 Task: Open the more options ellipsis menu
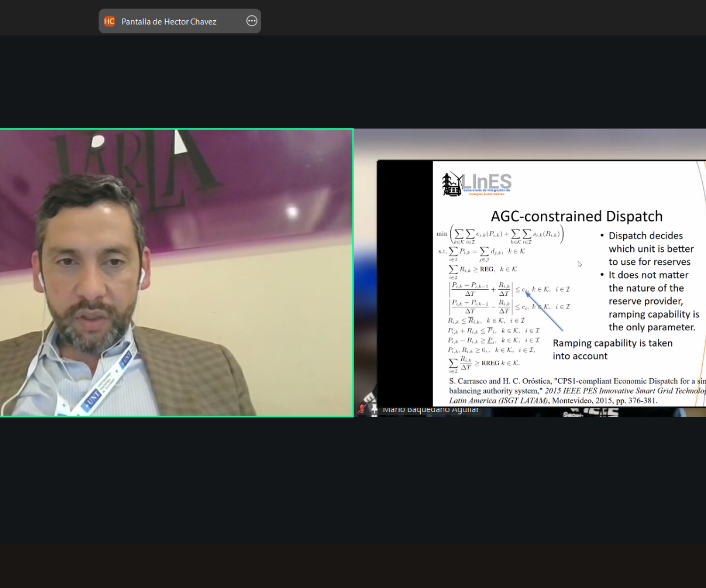point(252,21)
